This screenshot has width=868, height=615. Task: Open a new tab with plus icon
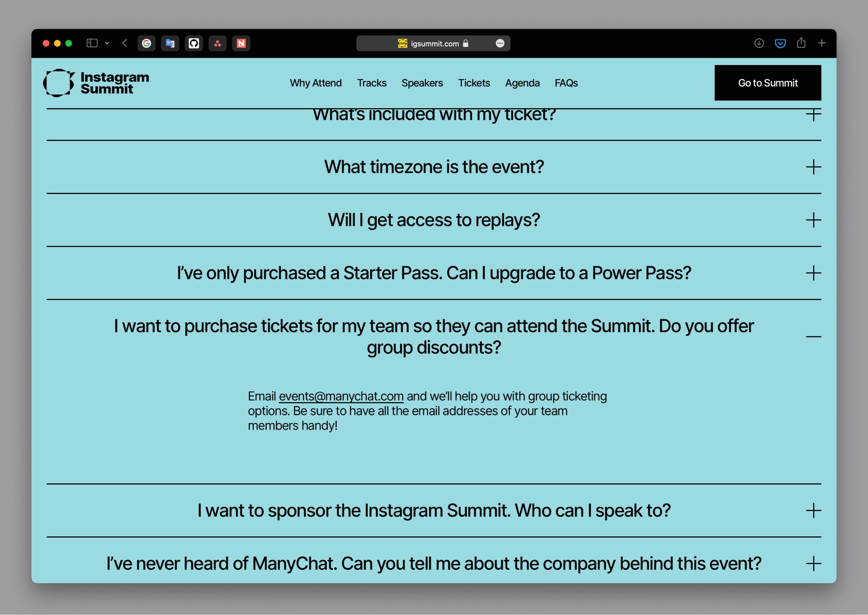(x=822, y=43)
